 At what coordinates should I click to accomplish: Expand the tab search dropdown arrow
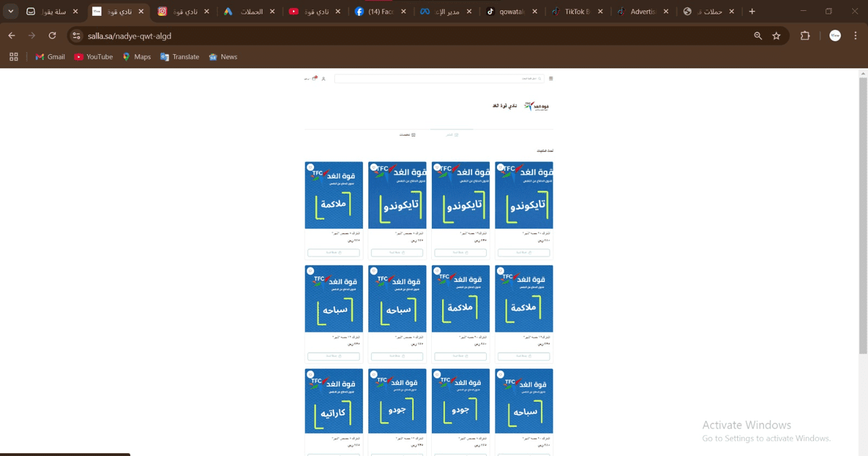(x=11, y=12)
